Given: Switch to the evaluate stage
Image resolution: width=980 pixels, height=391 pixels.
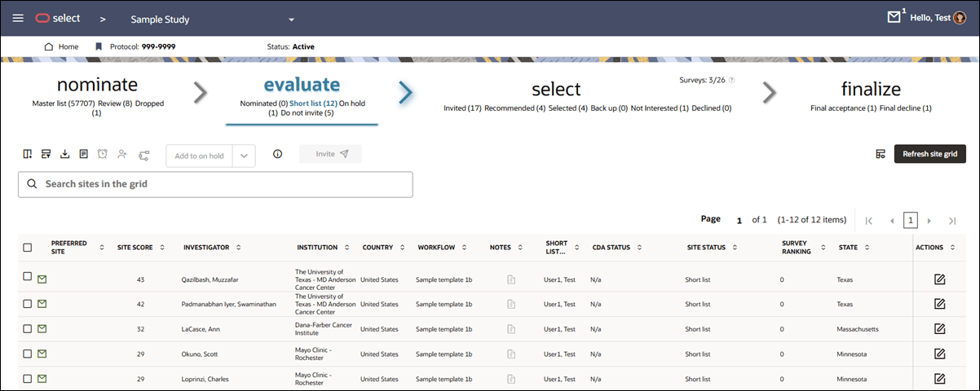Looking at the screenshot, I should pos(302,85).
